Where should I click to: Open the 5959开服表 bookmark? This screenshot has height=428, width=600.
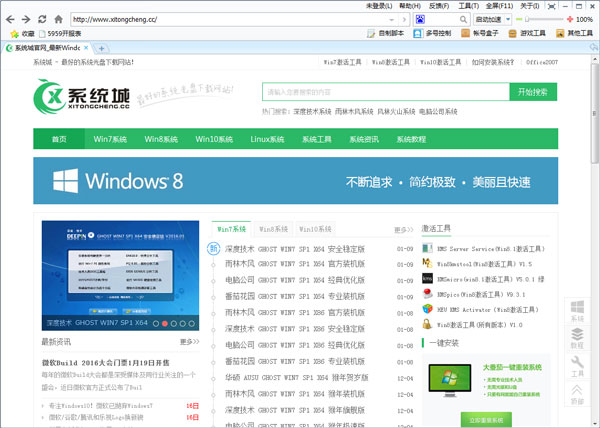pos(60,34)
